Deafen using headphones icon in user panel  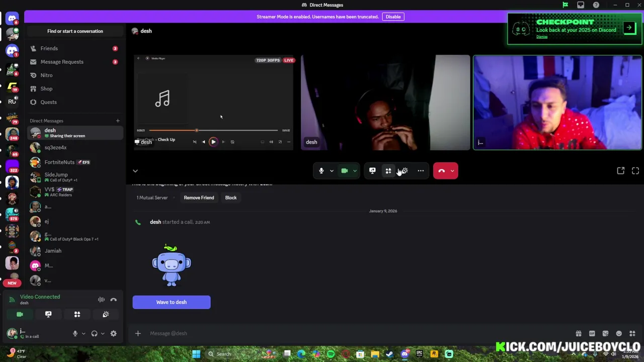click(94, 333)
